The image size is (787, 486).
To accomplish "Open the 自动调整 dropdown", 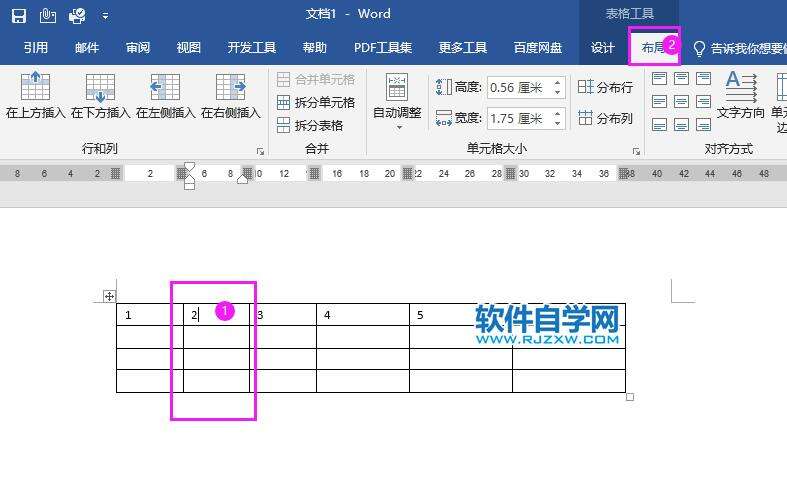I will click(397, 102).
